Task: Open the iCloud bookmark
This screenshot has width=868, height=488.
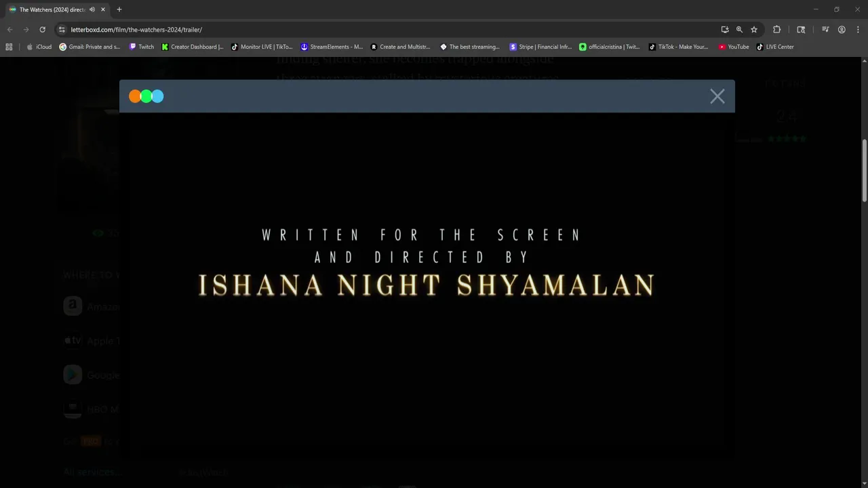Action: point(39,47)
